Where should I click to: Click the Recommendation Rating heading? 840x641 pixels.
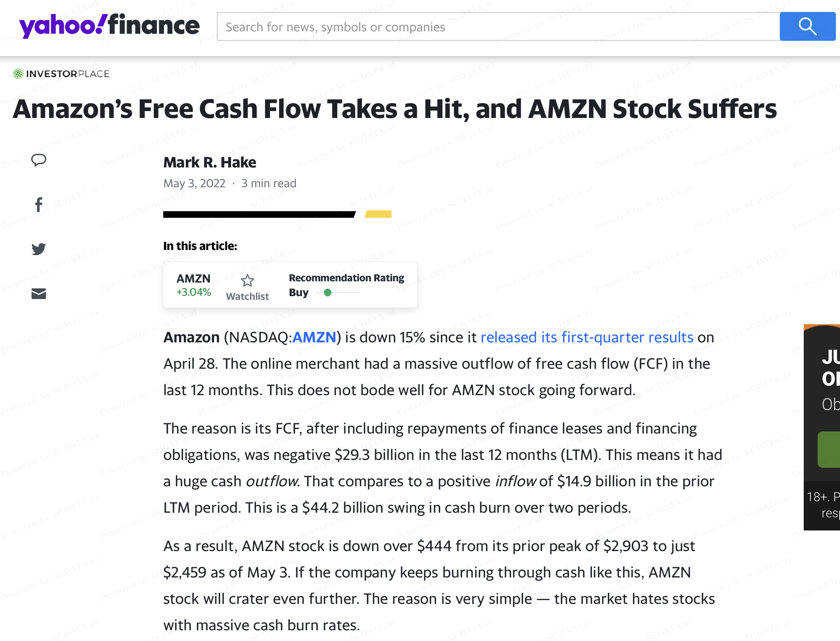346,278
